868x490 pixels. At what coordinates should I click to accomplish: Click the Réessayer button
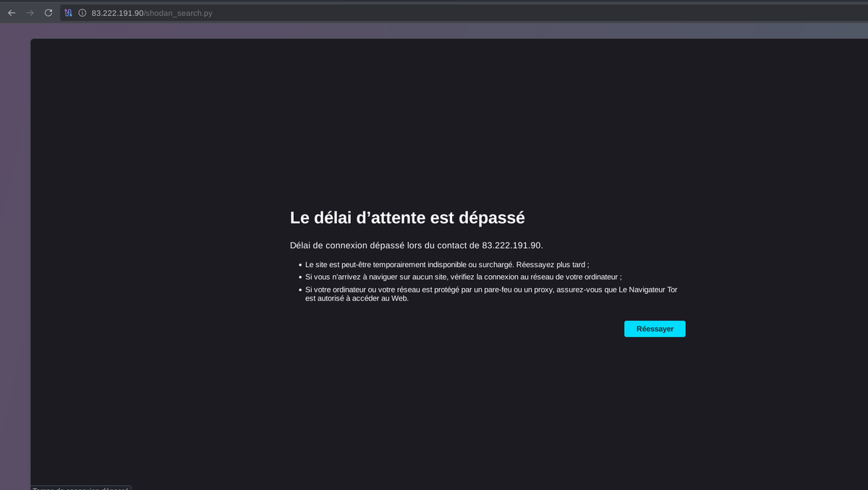click(655, 329)
